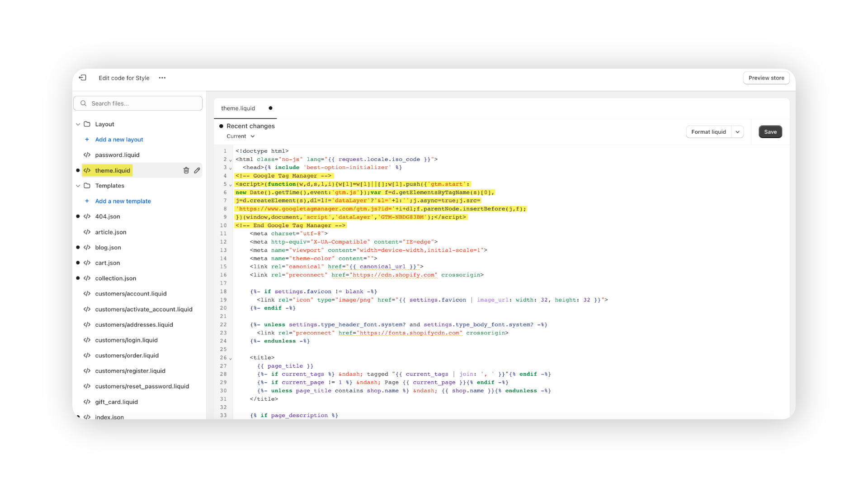Click code icon next to customers/addresses.liquid
Image resolution: width=868 pixels, height=488 pixels.
click(x=87, y=324)
